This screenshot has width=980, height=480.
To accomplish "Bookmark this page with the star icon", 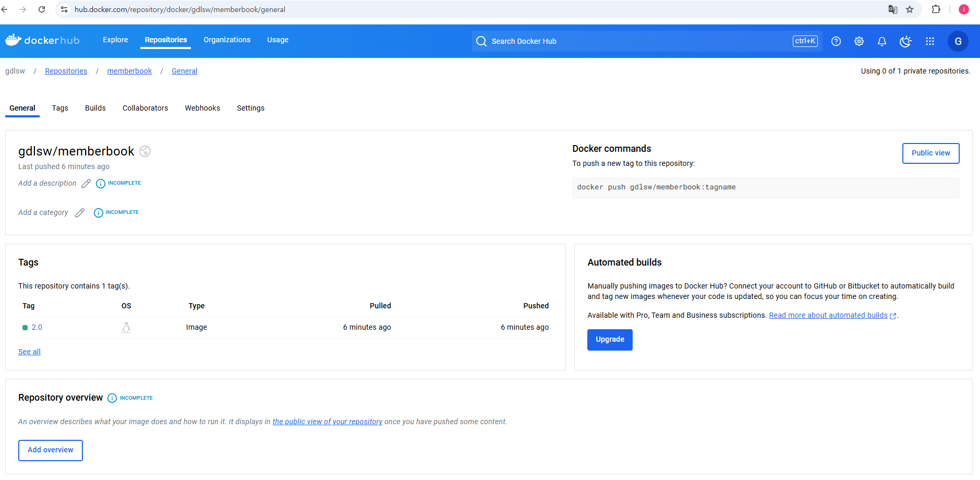I will [x=910, y=9].
